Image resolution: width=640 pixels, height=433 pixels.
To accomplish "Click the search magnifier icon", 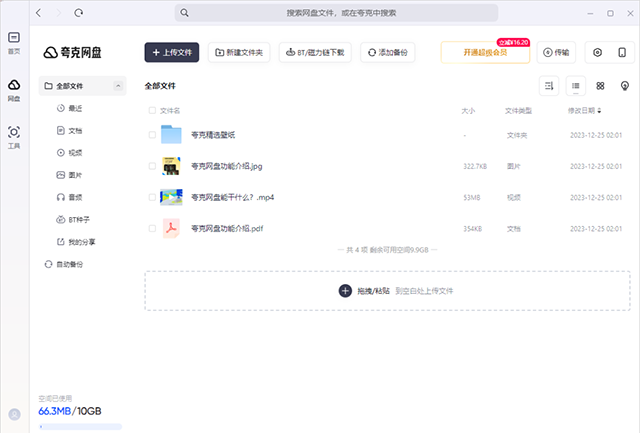I will pyautogui.click(x=184, y=13).
